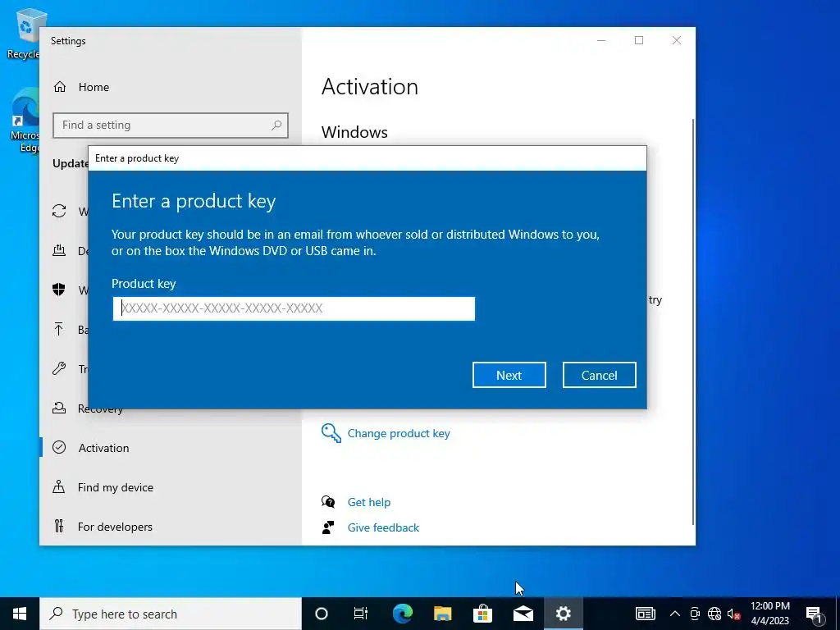This screenshot has height=630, width=840.
Task: Select the Microsoft Edge desktop shortcut
Action: click(x=25, y=121)
